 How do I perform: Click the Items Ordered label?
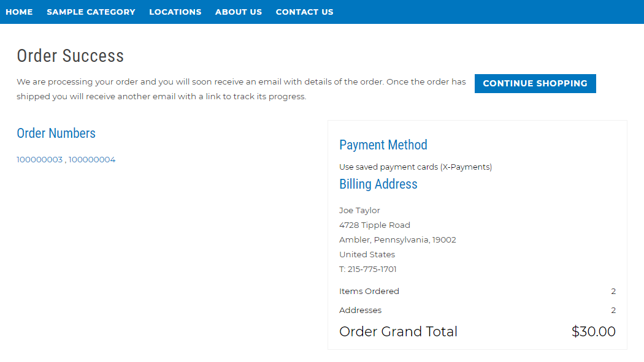click(369, 291)
